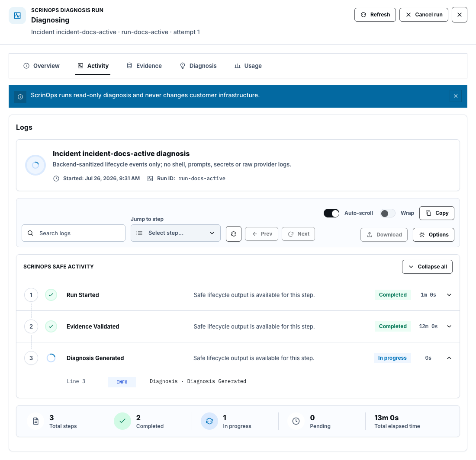Click the green check on Evidence Validated
This screenshot has width=476, height=460.
click(51, 326)
